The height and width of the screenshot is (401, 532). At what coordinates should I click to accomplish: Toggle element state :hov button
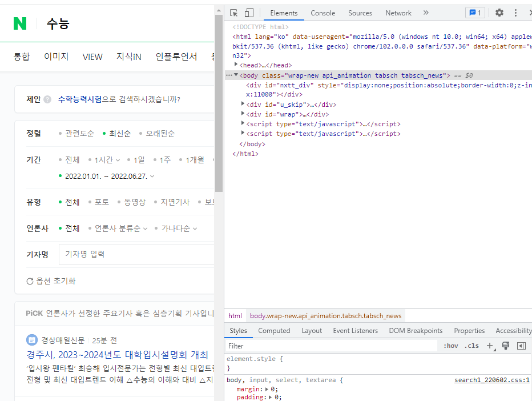[450, 346]
